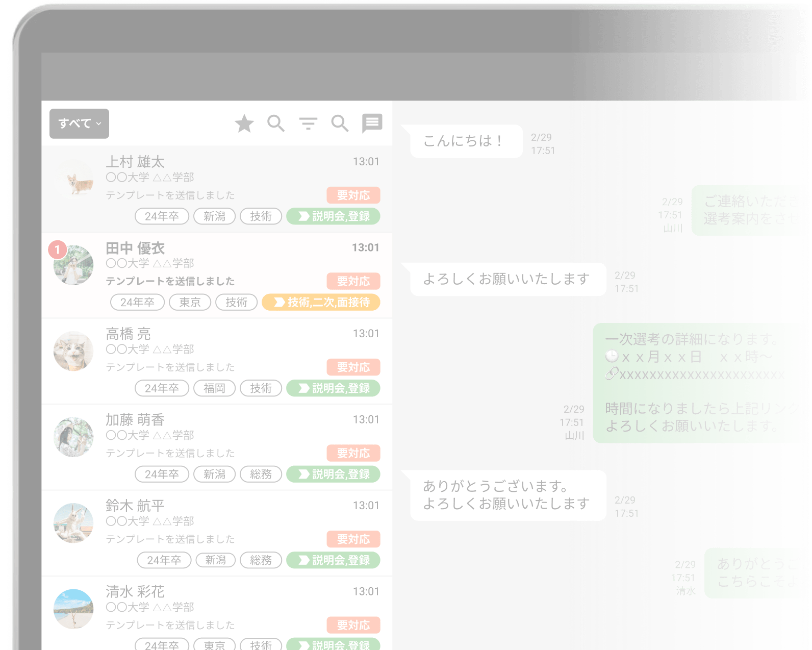Viewport: 812px width, 650px height.
Task: Select the 福岡 tag on 高橋 亮
Action: coord(214,388)
